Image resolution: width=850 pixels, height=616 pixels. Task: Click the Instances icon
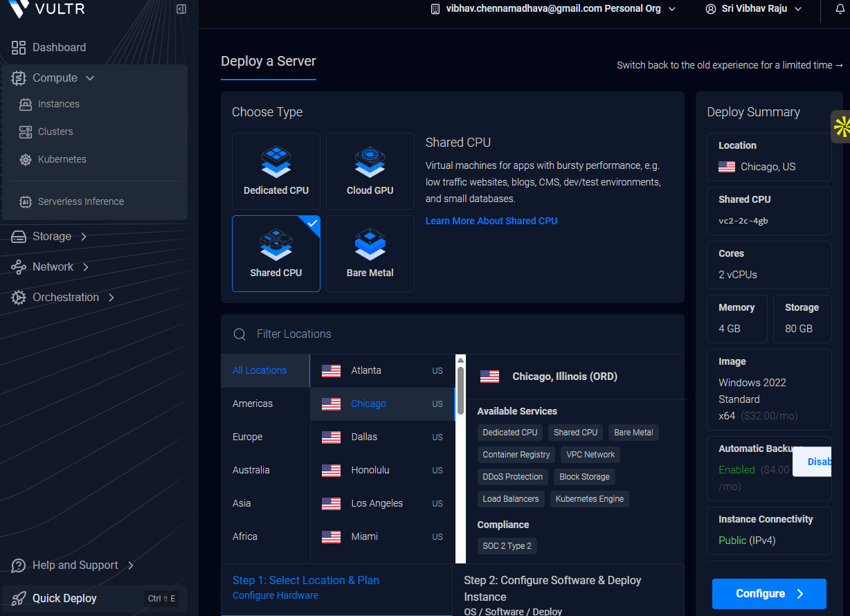tap(26, 105)
